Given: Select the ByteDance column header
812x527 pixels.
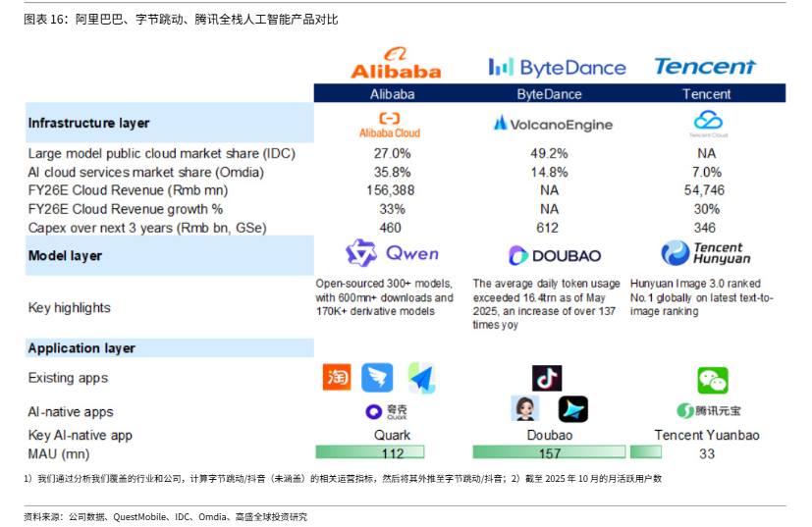Looking at the screenshot, I should pyautogui.click(x=549, y=94).
